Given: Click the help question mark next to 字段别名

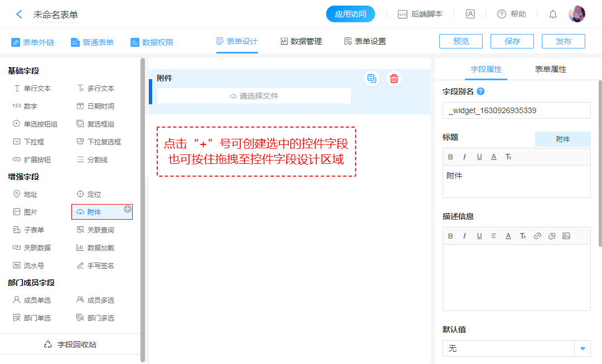Looking at the screenshot, I should pos(480,91).
